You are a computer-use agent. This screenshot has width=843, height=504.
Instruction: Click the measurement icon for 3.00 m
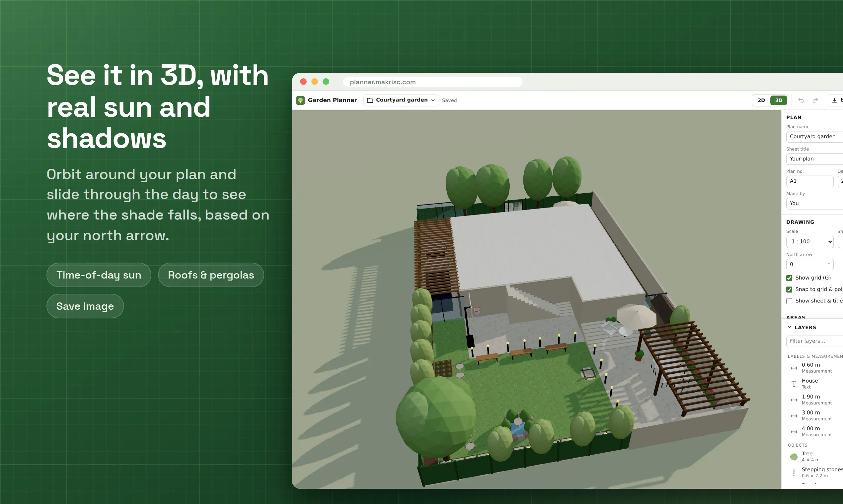tap(794, 416)
